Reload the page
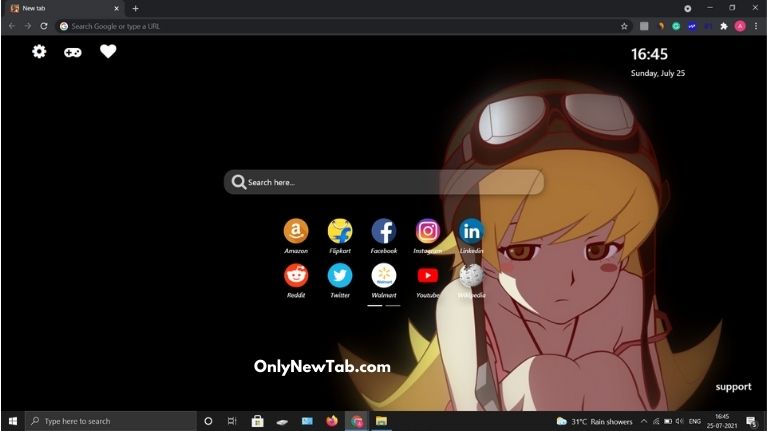This screenshot has height=431, width=768. pos(44,26)
